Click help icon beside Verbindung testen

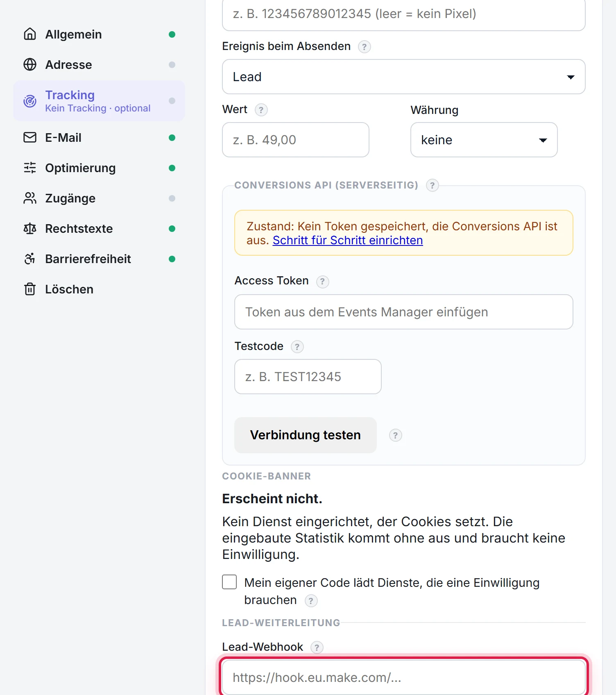click(x=395, y=435)
